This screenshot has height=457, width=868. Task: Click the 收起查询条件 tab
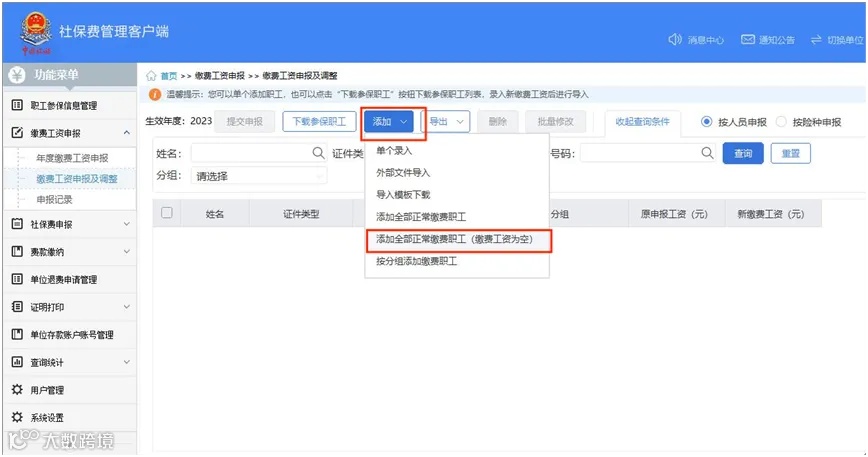pyautogui.click(x=642, y=122)
